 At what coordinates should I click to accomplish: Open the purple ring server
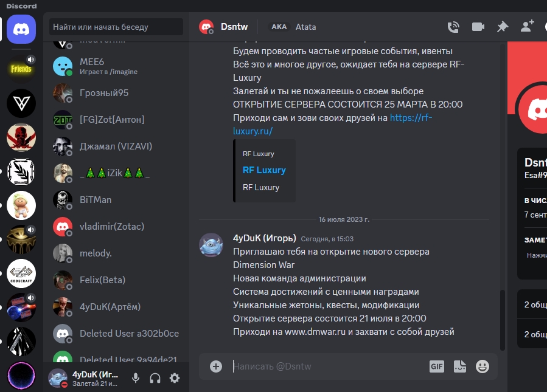click(x=21, y=376)
